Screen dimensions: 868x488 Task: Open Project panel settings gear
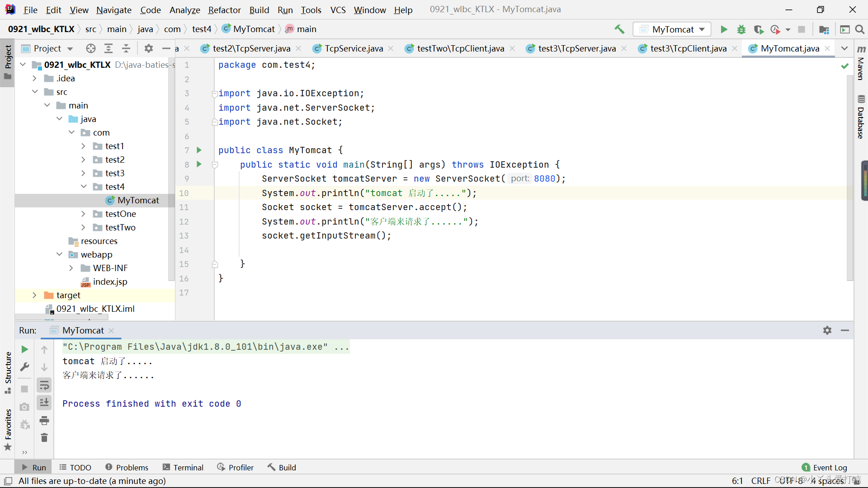coord(148,48)
